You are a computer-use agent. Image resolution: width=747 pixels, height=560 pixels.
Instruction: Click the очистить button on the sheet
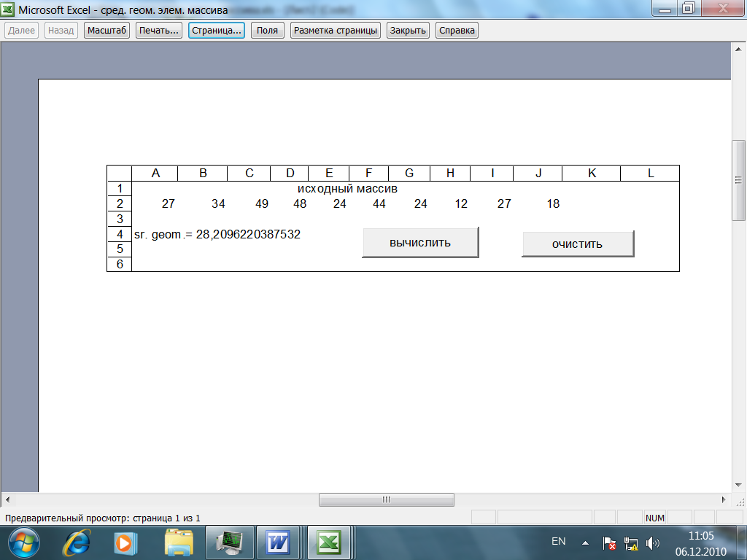(578, 244)
